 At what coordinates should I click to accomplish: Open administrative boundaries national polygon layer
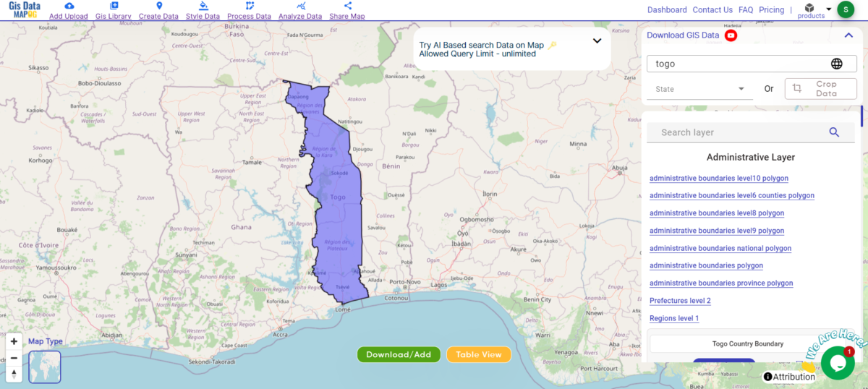pyautogui.click(x=720, y=248)
